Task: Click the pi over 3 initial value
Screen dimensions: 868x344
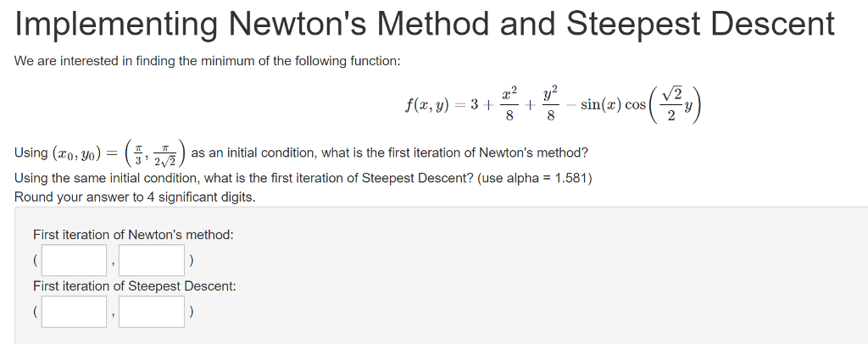Action: pos(139,153)
